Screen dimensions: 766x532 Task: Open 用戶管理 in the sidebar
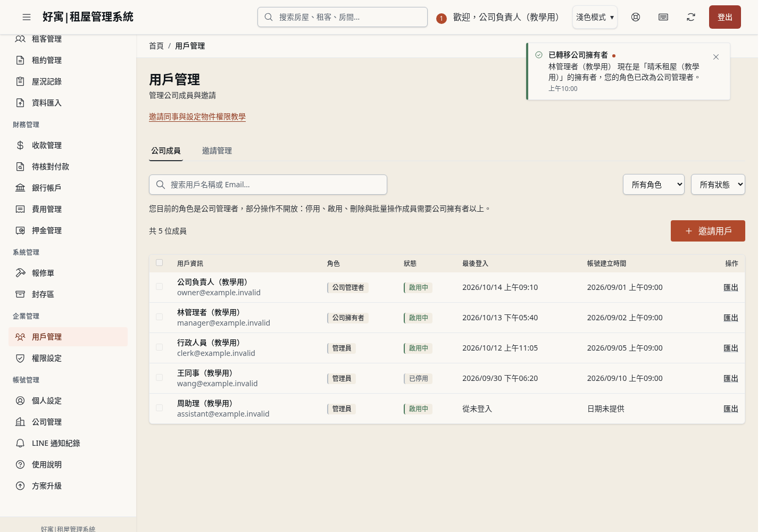(68, 337)
